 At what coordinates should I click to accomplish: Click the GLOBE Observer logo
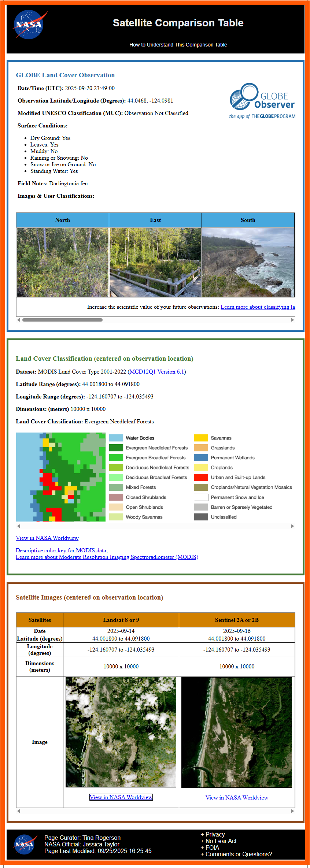pyautogui.click(x=262, y=101)
